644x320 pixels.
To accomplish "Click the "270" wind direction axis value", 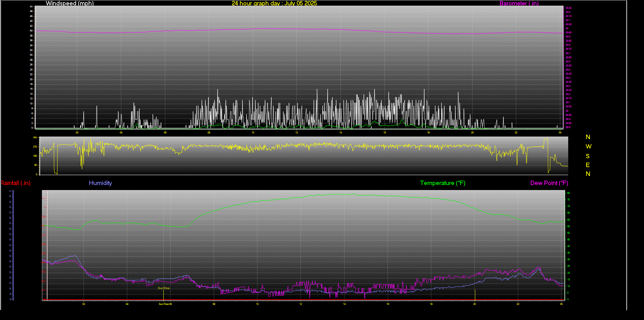I will point(35,147).
